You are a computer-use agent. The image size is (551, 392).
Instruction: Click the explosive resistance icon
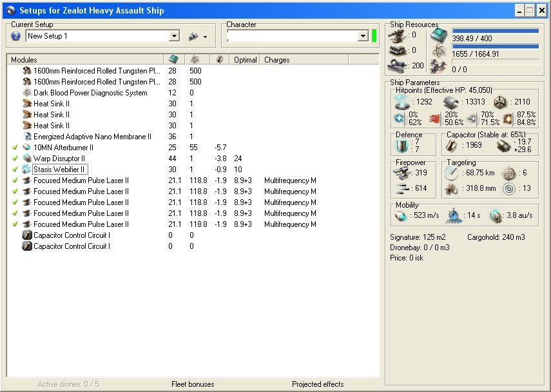pyautogui.click(x=508, y=119)
